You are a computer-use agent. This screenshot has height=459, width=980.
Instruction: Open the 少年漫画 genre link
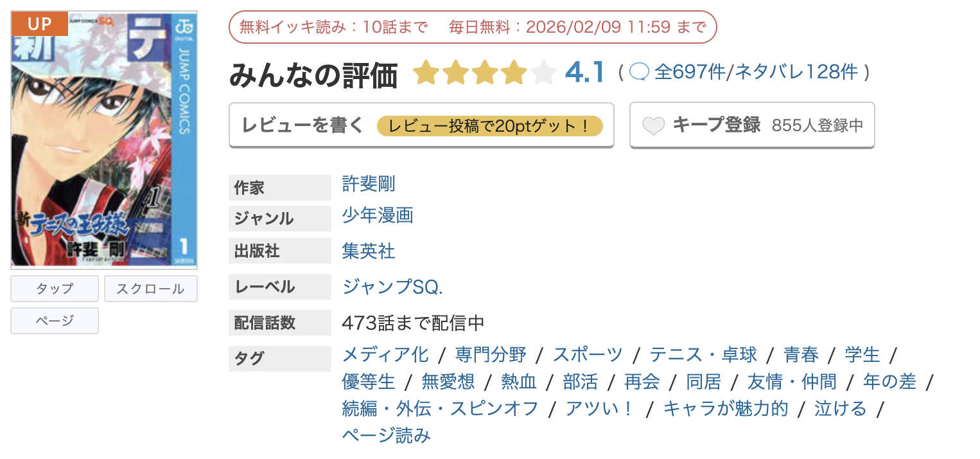pos(377,217)
